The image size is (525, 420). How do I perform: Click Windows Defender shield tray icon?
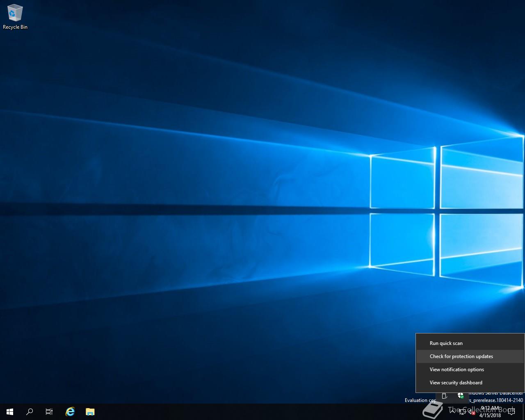tap(461, 396)
